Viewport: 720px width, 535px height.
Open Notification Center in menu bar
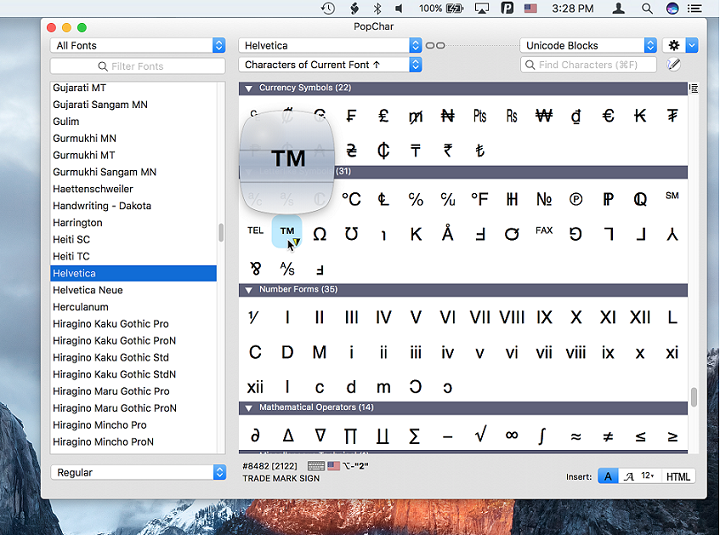[x=695, y=8]
